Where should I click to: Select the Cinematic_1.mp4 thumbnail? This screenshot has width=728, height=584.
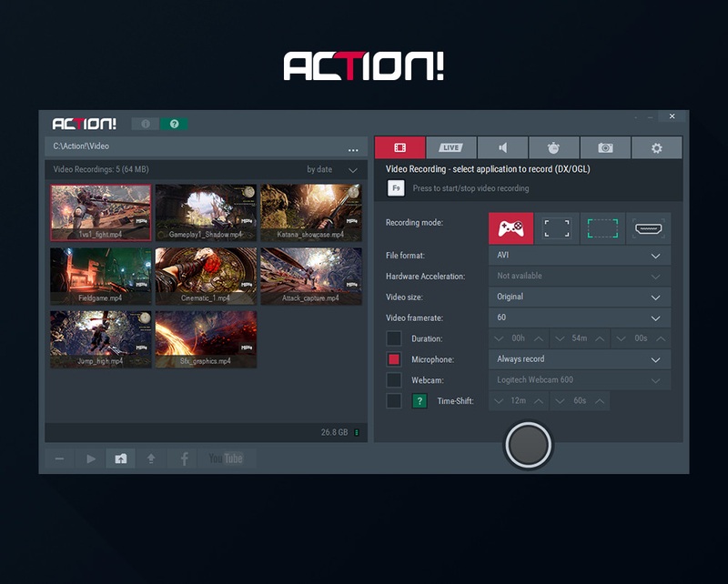206,277
